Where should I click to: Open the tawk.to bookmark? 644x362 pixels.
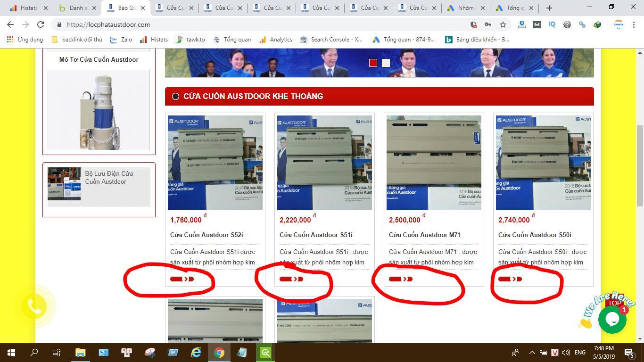tap(190, 40)
